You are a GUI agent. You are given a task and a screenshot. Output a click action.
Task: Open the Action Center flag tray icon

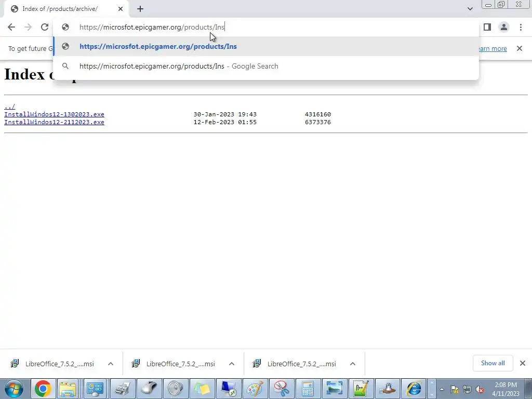[454, 390]
